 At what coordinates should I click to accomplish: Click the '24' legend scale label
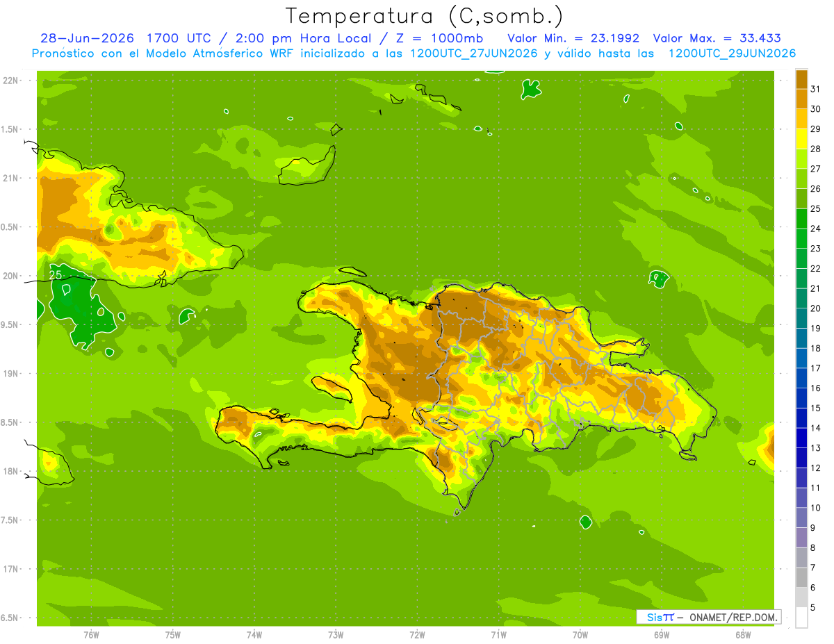(x=816, y=229)
